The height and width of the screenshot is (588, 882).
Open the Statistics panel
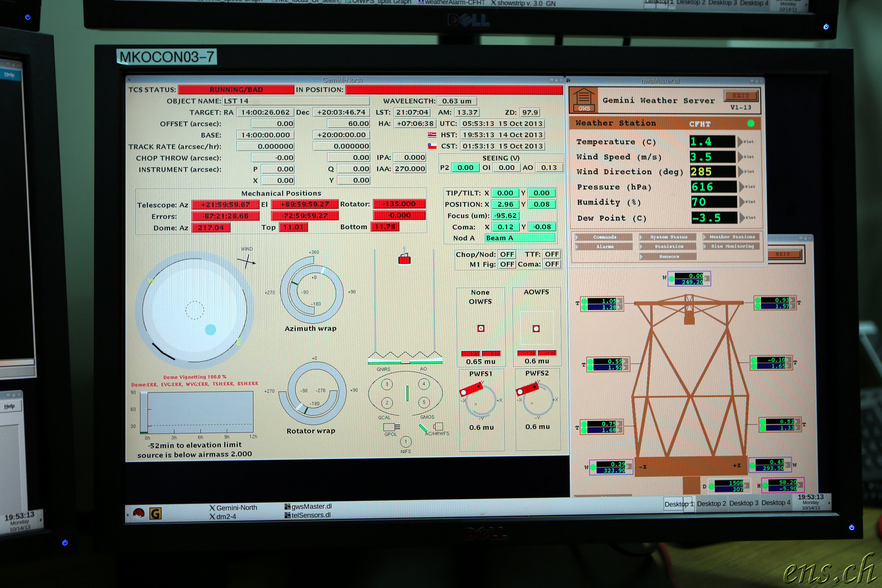667,246
